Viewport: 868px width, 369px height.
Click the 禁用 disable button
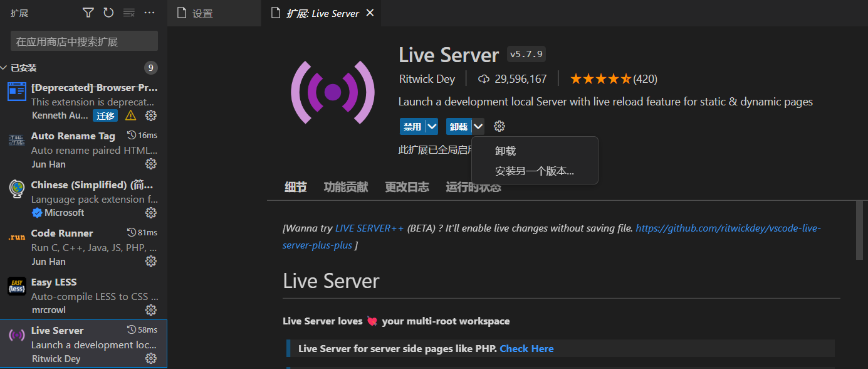click(x=412, y=127)
